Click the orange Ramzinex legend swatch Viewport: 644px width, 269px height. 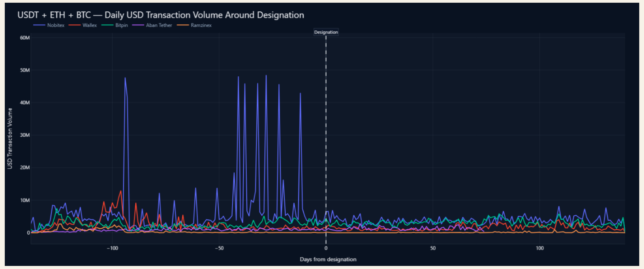[183, 25]
